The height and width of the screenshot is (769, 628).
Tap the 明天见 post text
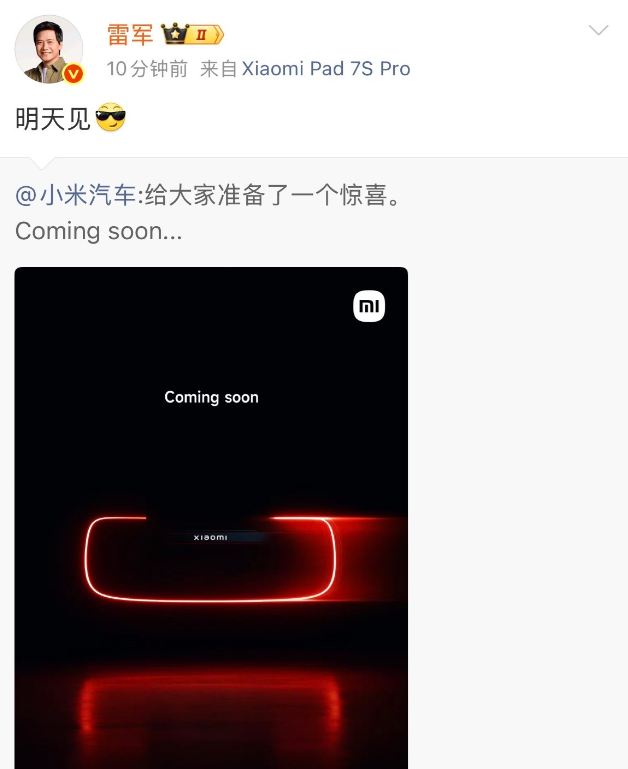click(x=53, y=119)
